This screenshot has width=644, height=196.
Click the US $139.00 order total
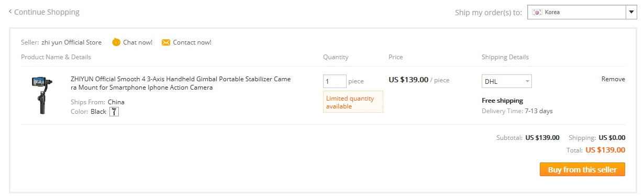tap(605, 150)
